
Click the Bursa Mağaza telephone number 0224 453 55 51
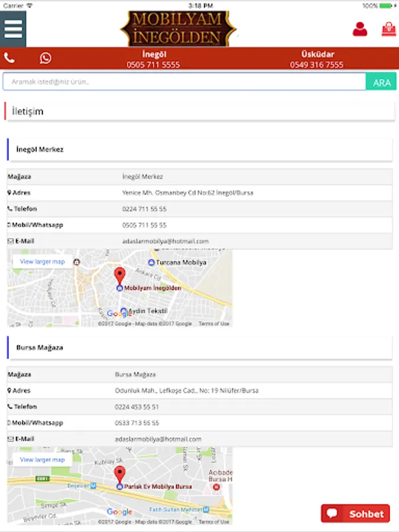(137, 407)
